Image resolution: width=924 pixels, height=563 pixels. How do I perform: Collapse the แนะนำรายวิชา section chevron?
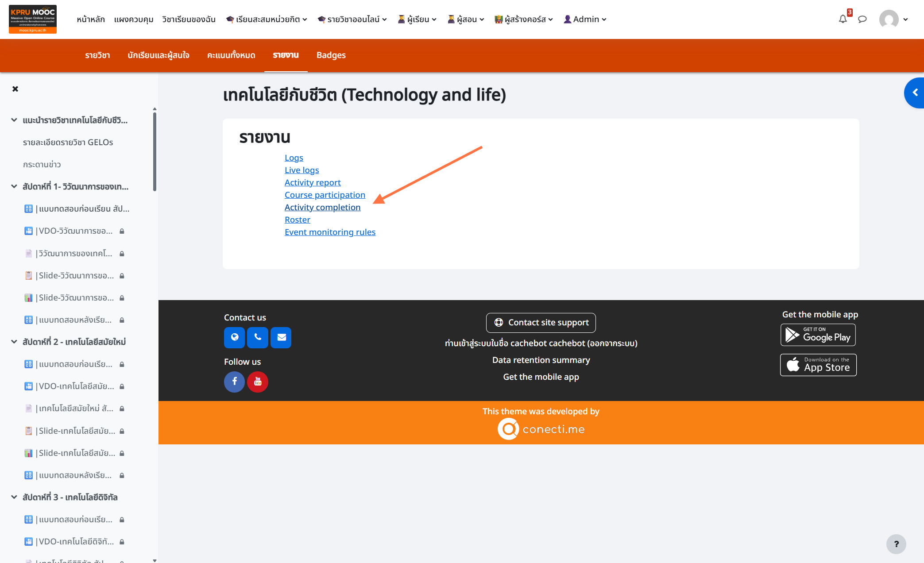coord(14,120)
